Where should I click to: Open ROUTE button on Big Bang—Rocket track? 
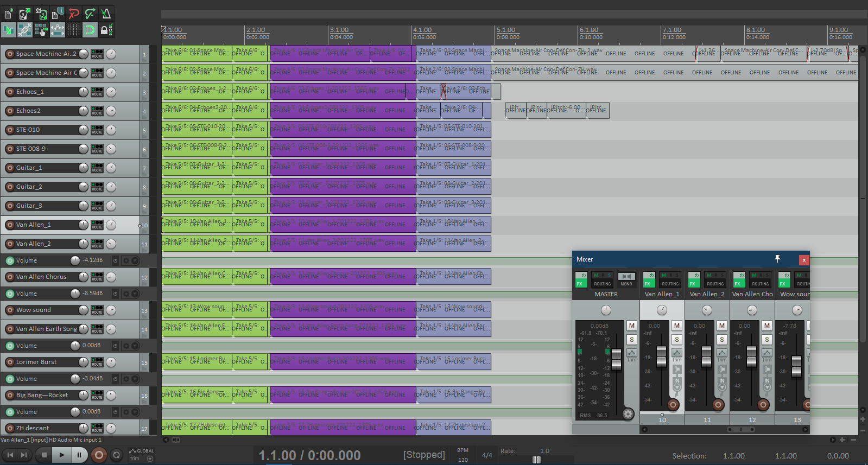coord(97,395)
